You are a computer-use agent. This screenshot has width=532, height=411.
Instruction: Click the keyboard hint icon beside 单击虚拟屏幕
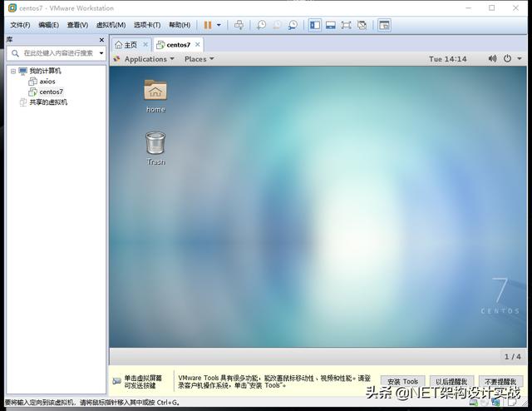[x=116, y=381]
